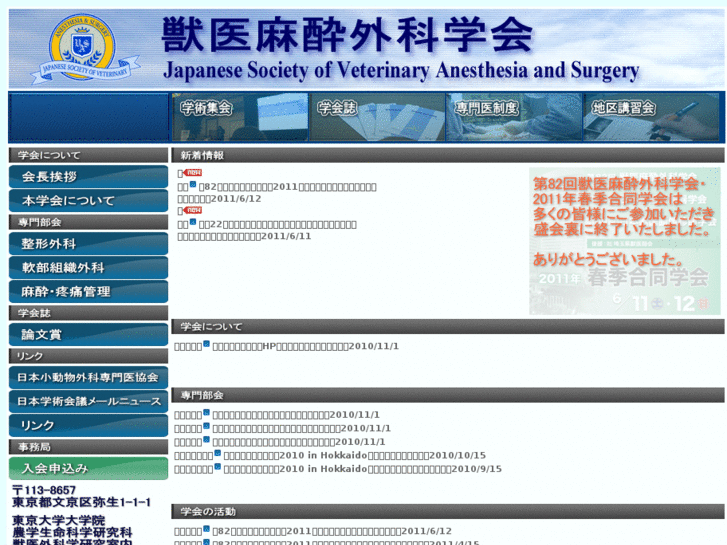This screenshot has width=727, height=545.
Task: Open the 学会の活動 entry dated 2011/6/12
Action: 332,531
